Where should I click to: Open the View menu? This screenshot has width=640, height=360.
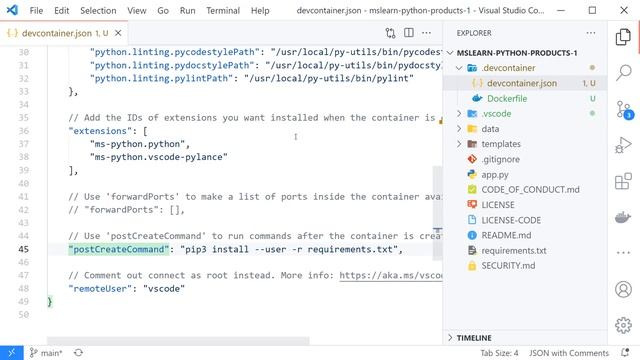(136, 10)
